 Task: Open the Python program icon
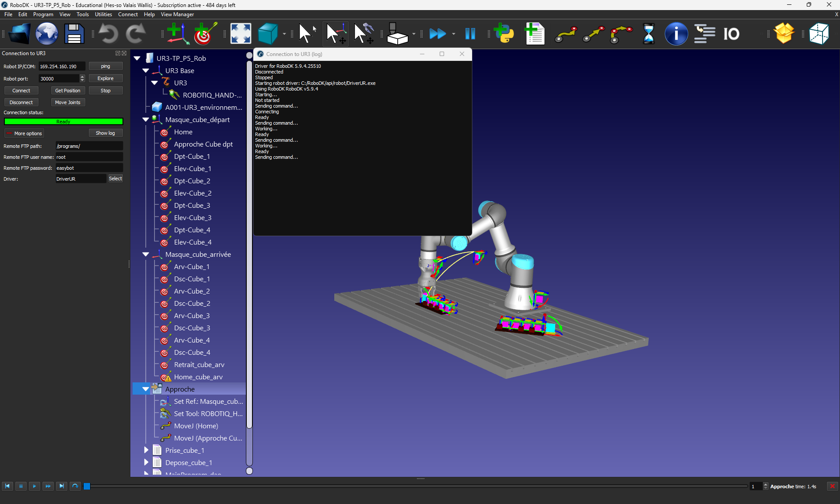(x=504, y=34)
